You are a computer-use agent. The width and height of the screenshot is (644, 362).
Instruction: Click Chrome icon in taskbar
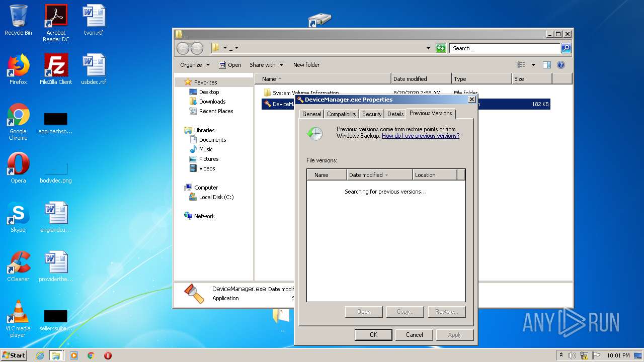point(91,355)
